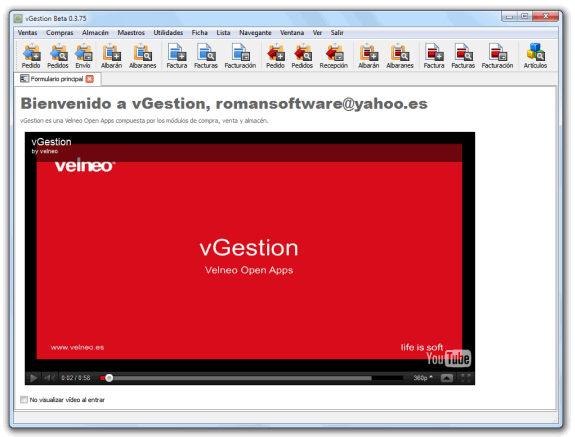The height and width of the screenshot is (437, 575).
Task: Open the Artículos cubes icon
Action: point(535,56)
